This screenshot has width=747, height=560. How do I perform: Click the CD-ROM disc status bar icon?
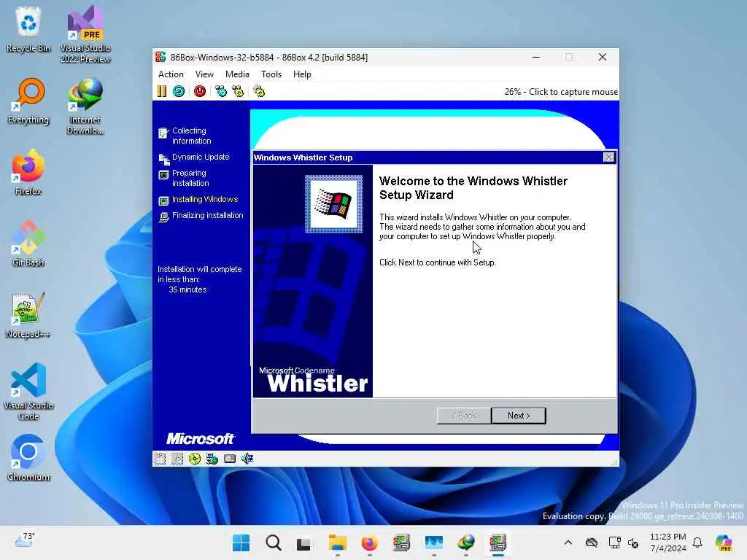click(x=194, y=459)
